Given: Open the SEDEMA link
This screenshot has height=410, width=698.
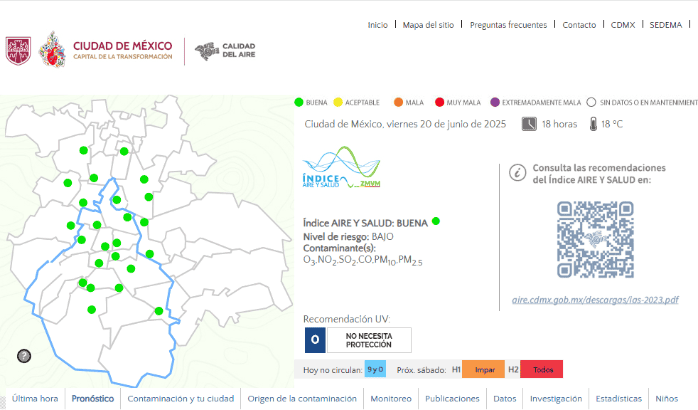Looking at the screenshot, I should [665, 24].
